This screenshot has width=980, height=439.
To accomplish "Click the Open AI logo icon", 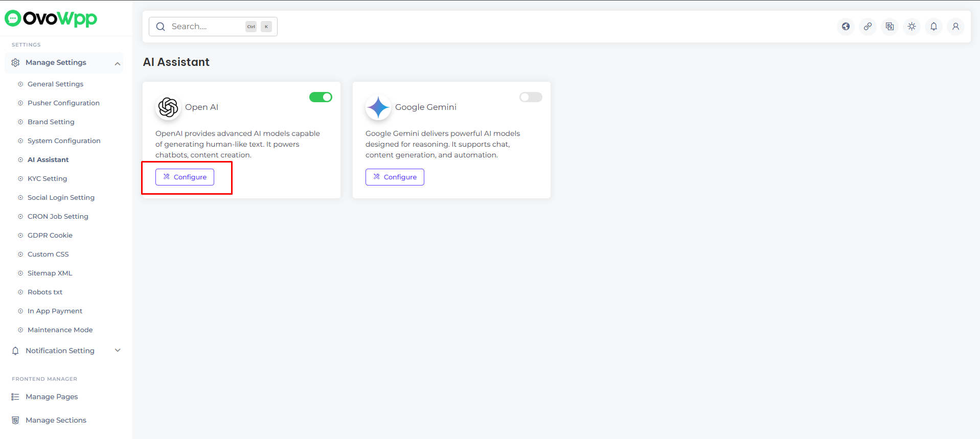I will (168, 107).
